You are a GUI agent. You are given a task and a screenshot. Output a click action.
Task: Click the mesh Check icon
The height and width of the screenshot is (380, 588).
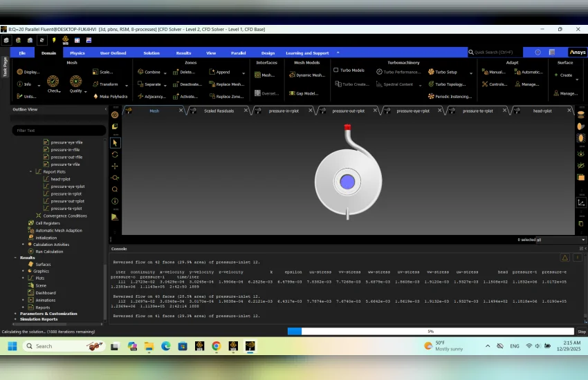(53, 81)
